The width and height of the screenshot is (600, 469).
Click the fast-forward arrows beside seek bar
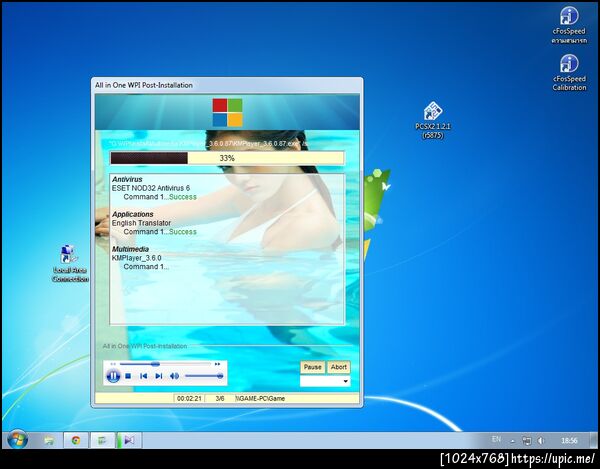(217, 364)
